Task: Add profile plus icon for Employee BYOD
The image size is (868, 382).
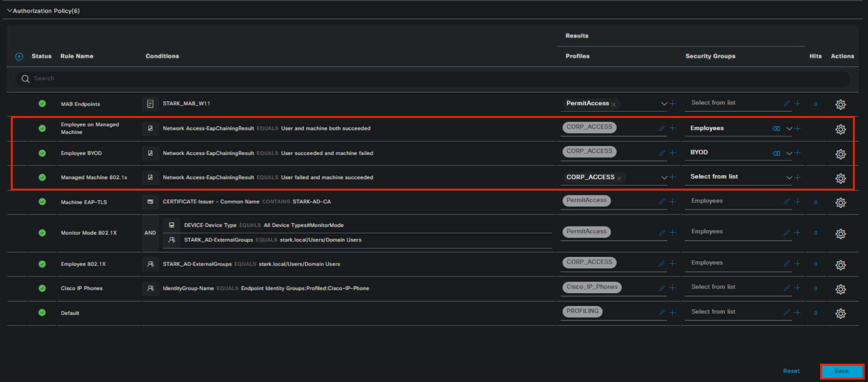Action: 673,153
